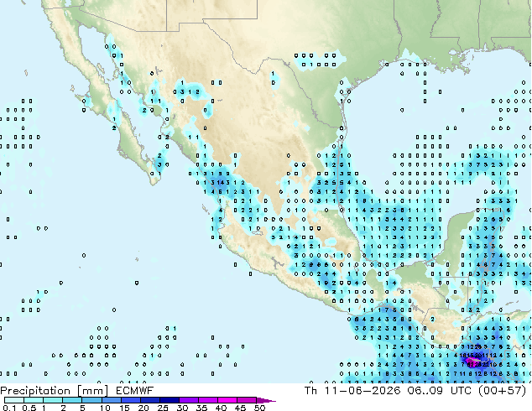Click the 25–30 mm dark navy legend swatch
This screenshot has height=411, width=532.
pos(169,400)
